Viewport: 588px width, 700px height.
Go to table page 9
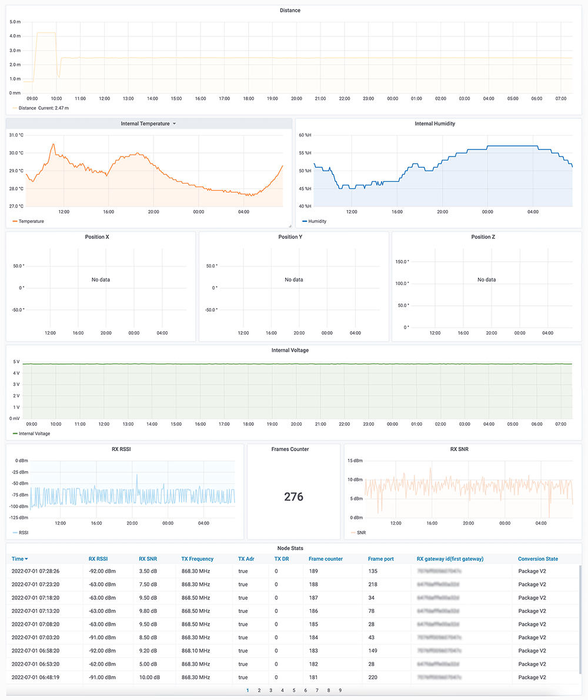tap(340, 691)
